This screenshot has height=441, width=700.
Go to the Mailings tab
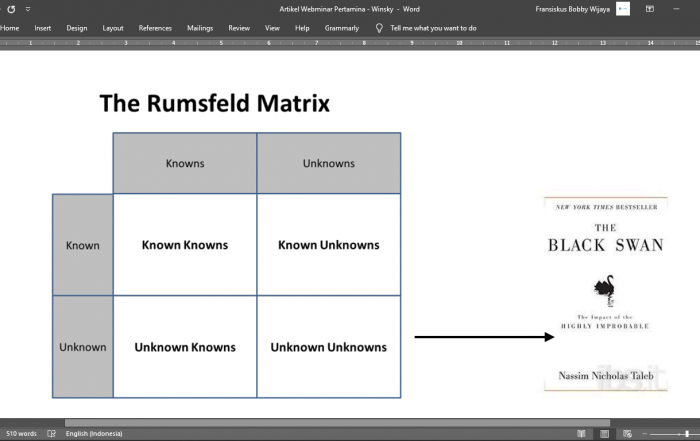[x=200, y=28]
